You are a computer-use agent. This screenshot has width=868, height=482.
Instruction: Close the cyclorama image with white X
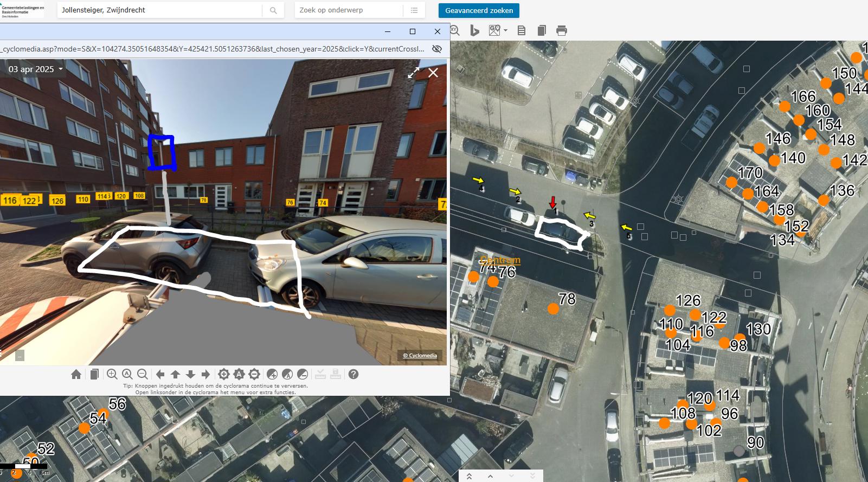(x=433, y=73)
